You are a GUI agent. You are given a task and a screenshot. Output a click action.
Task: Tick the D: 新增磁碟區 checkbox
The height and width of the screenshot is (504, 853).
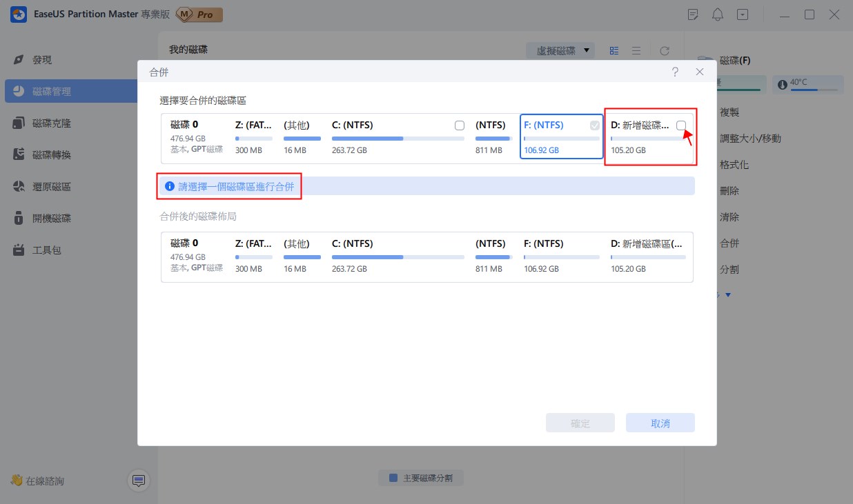pyautogui.click(x=681, y=125)
